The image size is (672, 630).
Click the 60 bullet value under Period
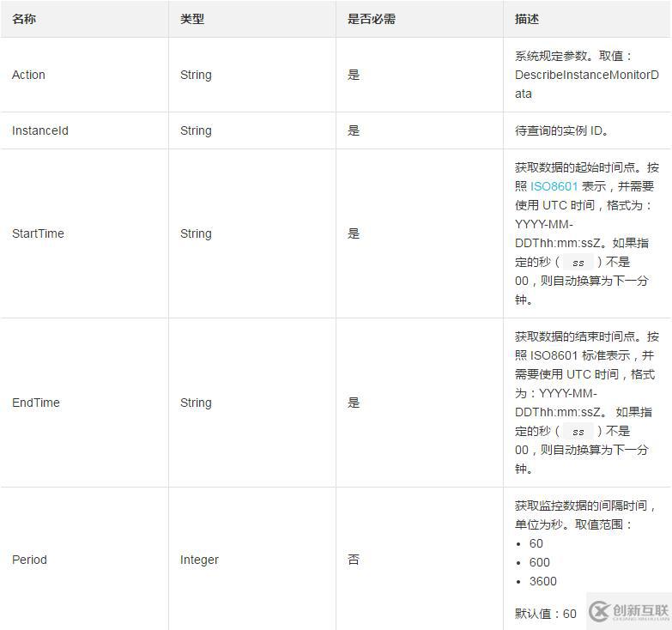click(536, 543)
